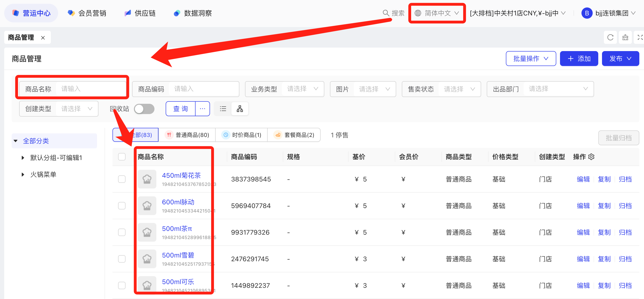Image resolution: width=644 pixels, height=299 pixels.
Task: Open the 简体中文 language dropdown
Action: pyautogui.click(x=437, y=13)
